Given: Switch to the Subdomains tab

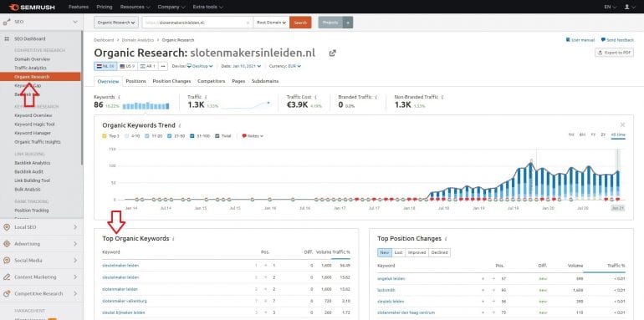Looking at the screenshot, I should [x=265, y=81].
